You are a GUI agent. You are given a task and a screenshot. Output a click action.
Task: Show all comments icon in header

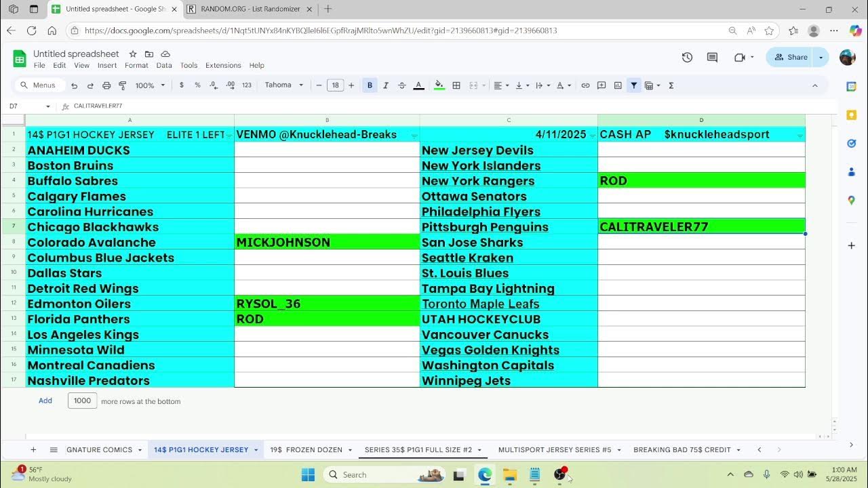712,58
